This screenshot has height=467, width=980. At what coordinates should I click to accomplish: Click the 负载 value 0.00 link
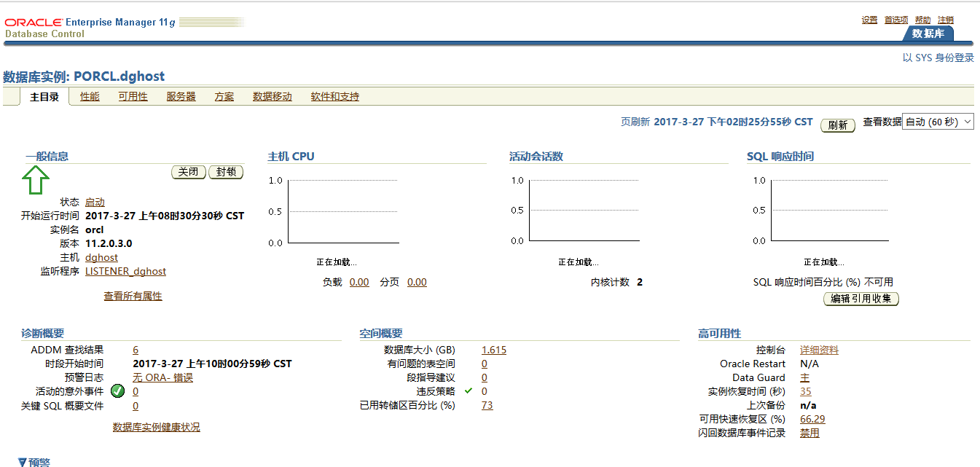point(359,282)
